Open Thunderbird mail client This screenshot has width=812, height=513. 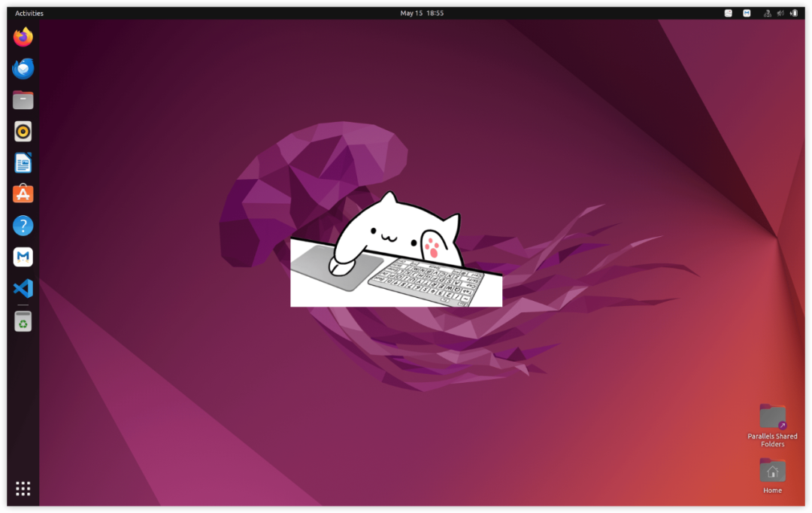(23, 68)
